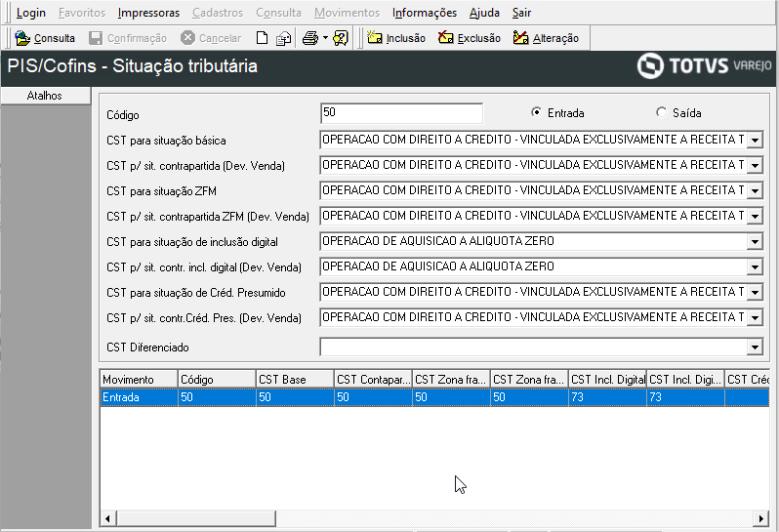The width and height of the screenshot is (779, 532).
Task: Expand the CST Diferenciado dropdown
Action: 755,348
